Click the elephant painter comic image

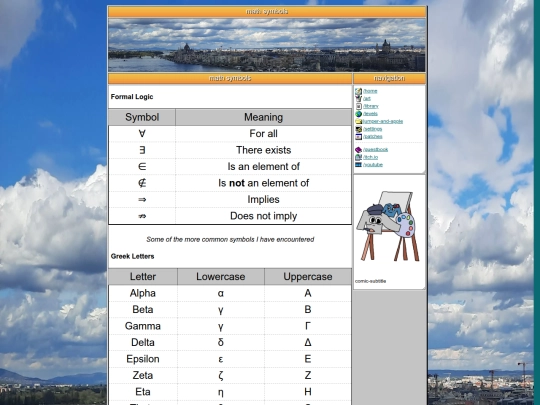389,226
